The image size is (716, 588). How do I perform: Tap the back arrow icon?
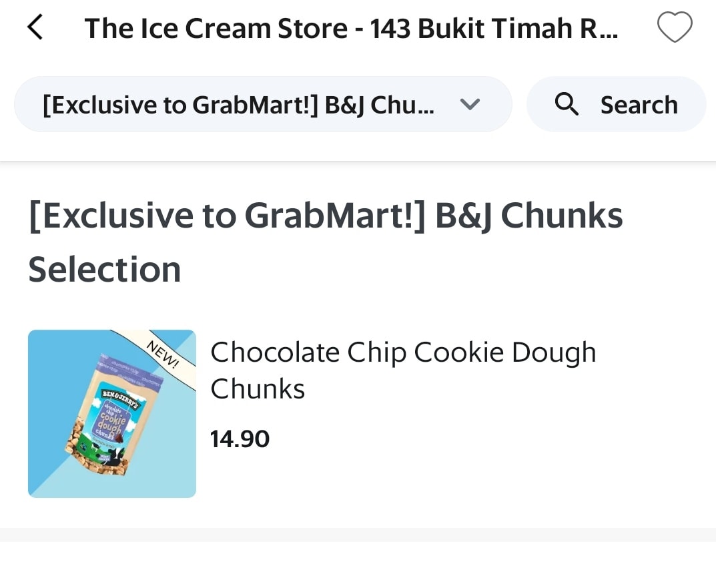(x=35, y=28)
